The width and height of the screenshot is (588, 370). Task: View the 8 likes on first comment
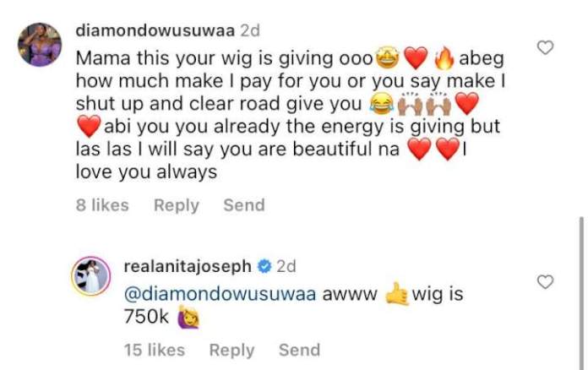coord(102,205)
